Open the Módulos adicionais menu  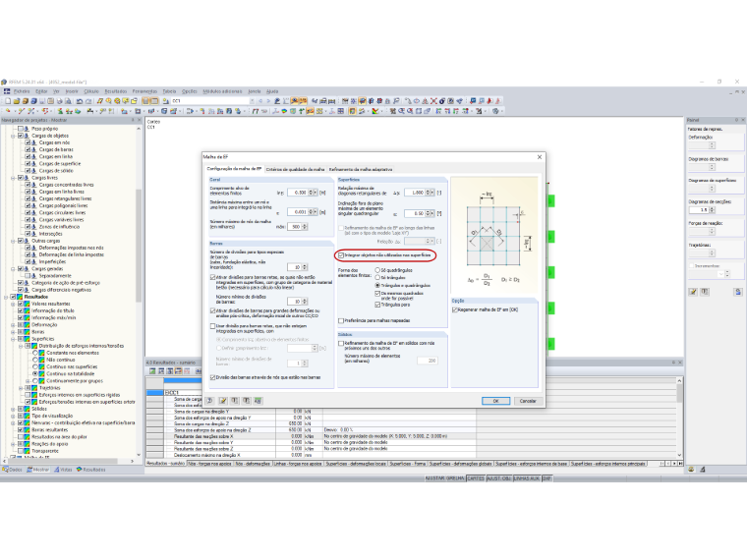coord(222,91)
